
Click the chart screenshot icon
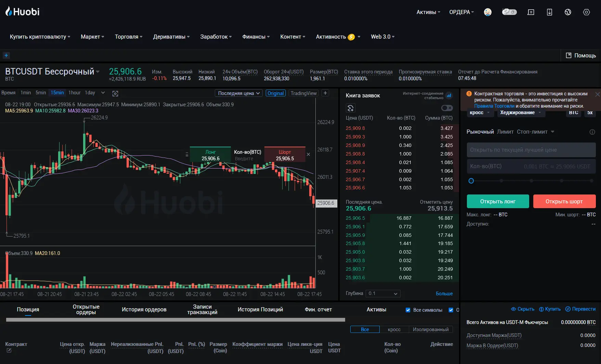click(x=115, y=93)
